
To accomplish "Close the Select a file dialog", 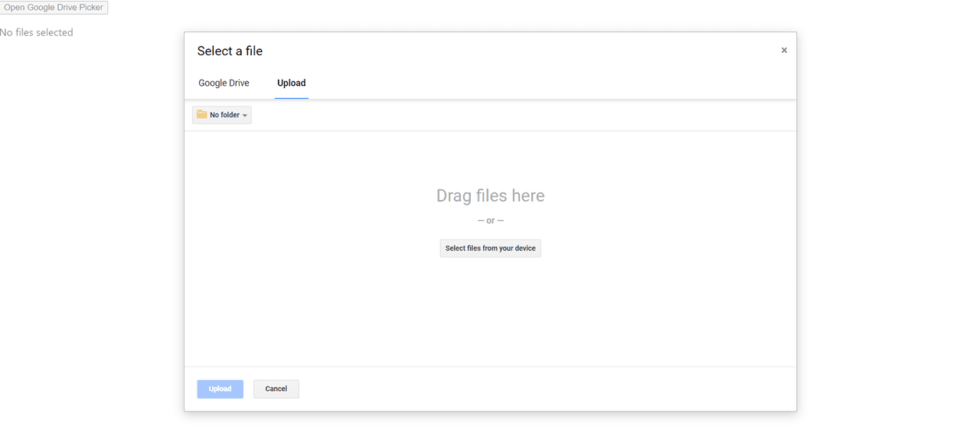I will (x=784, y=51).
